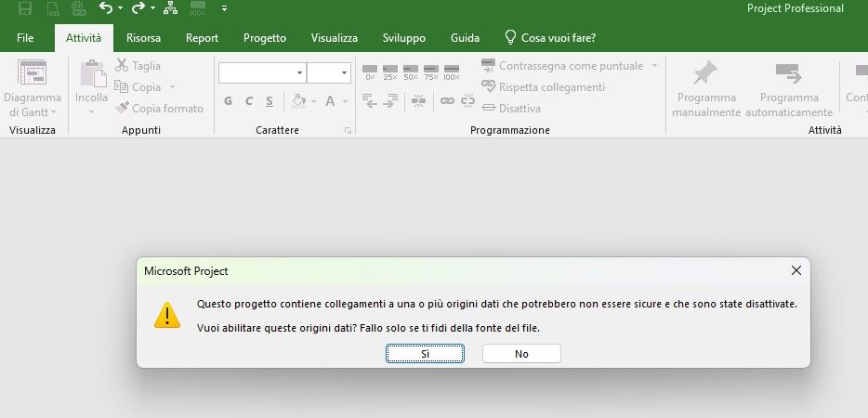Click the Save icon in quick access toolbar
This screenshot has height=418, width=868.
pyautogui.click(x=25, y=8)
